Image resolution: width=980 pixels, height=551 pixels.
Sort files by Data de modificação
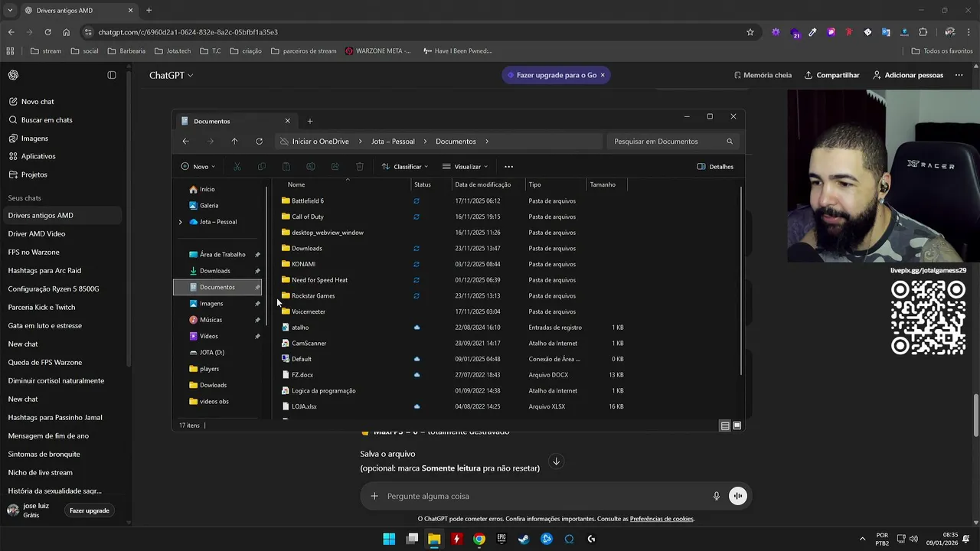point(482,184)
